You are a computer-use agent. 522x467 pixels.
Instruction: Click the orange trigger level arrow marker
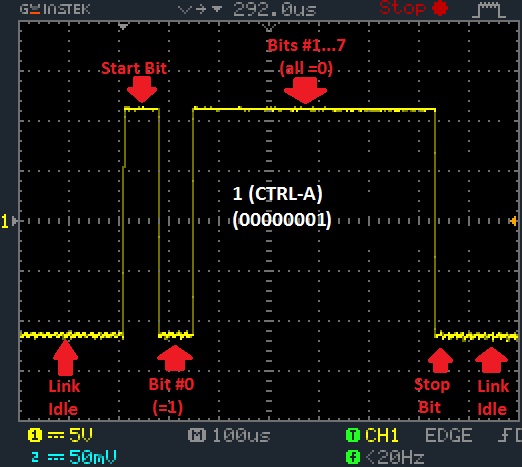click(513, 221)
